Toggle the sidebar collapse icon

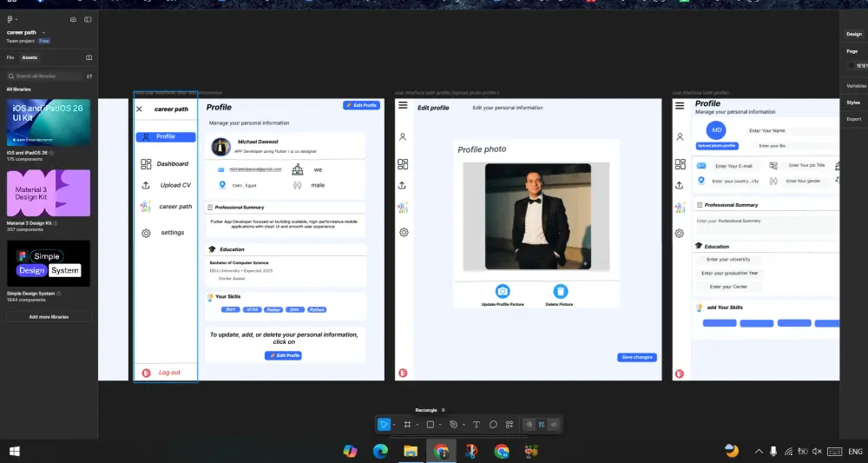pyautogui.click(x=88, y=19)
